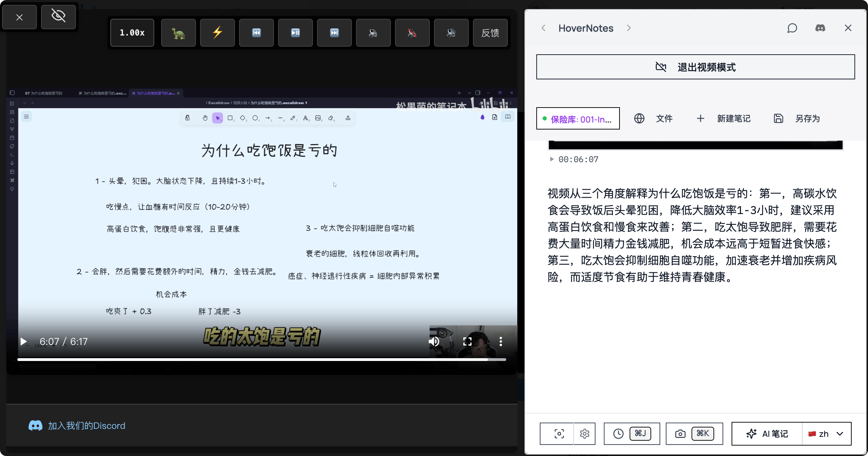The image size is (868, 456).
Task: Click the video progress bar
Action: [261, 360]
